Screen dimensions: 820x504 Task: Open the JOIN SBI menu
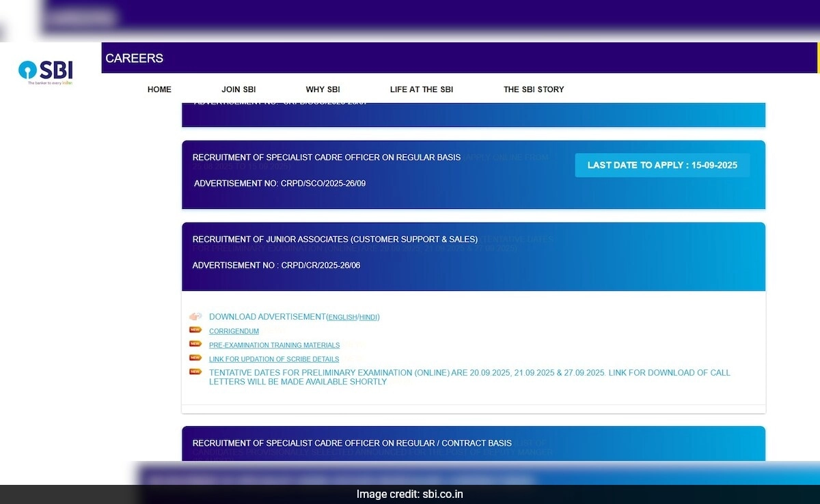(238, 89)
